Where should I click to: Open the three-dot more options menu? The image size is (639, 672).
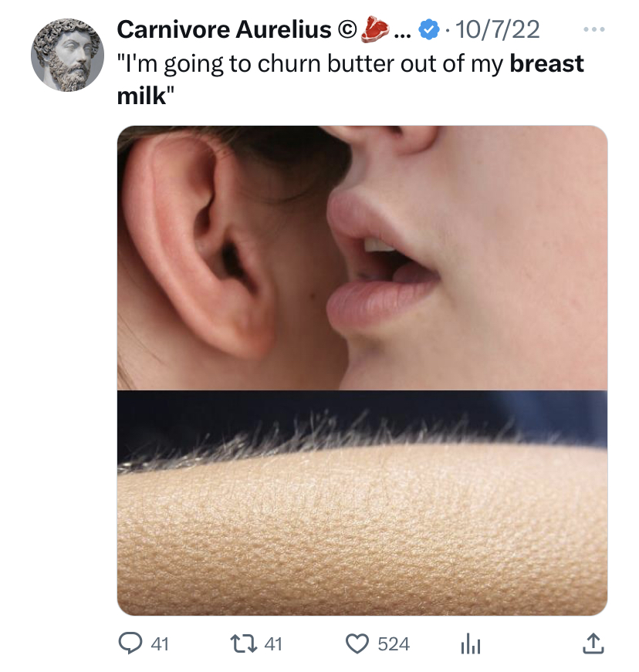click(594, 29)
